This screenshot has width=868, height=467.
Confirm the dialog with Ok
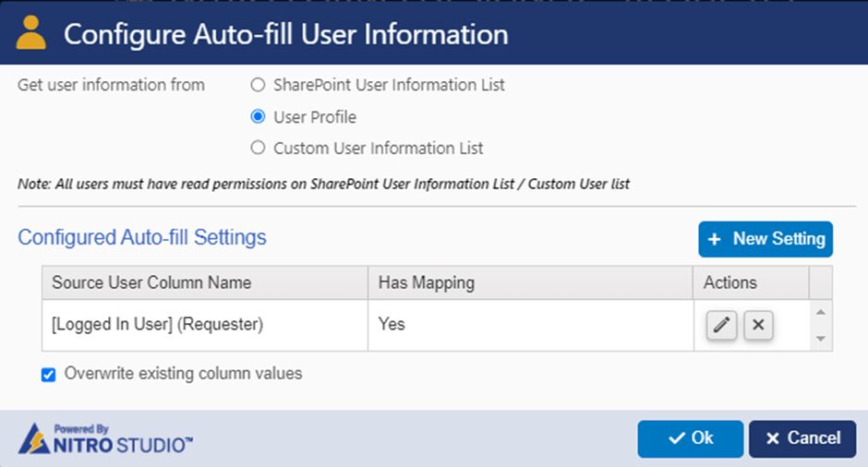691,438
